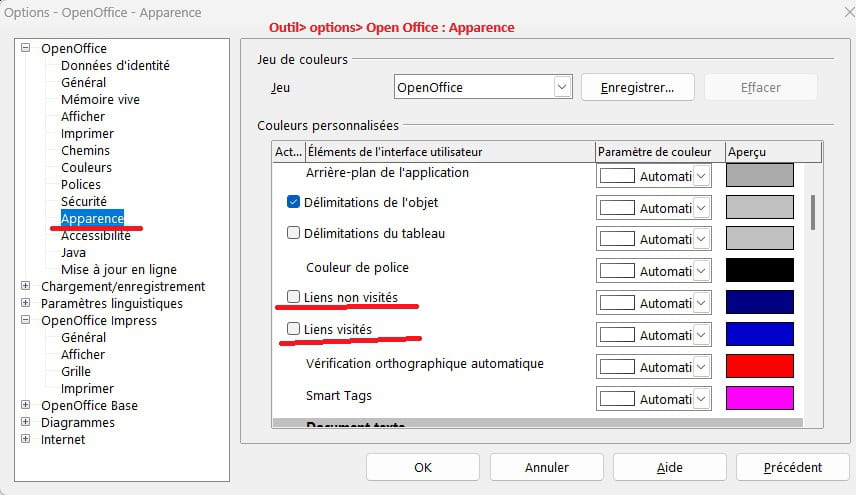This screenshot has height=495, width=856.
Task: Open color dropdown for Smart Tags
Action: coord(702,399)
